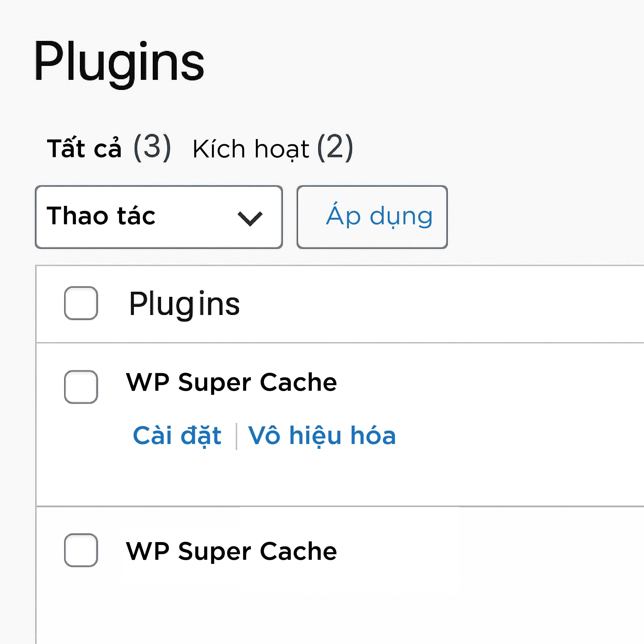Open the Cài đặt link for WP Super Cache
The height and width of the screenshot is (644, 644).
(x=177, y=435)
